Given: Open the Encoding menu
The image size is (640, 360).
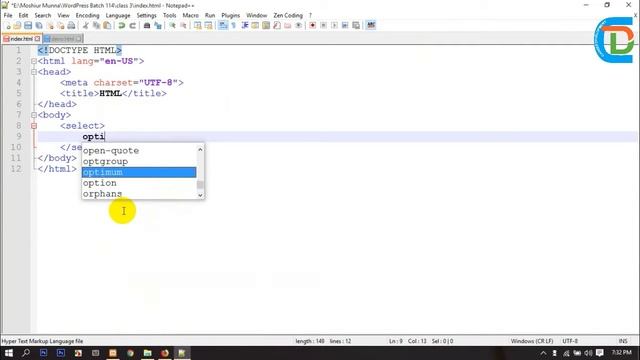Looking at the screenshot, I should [87, 15].
